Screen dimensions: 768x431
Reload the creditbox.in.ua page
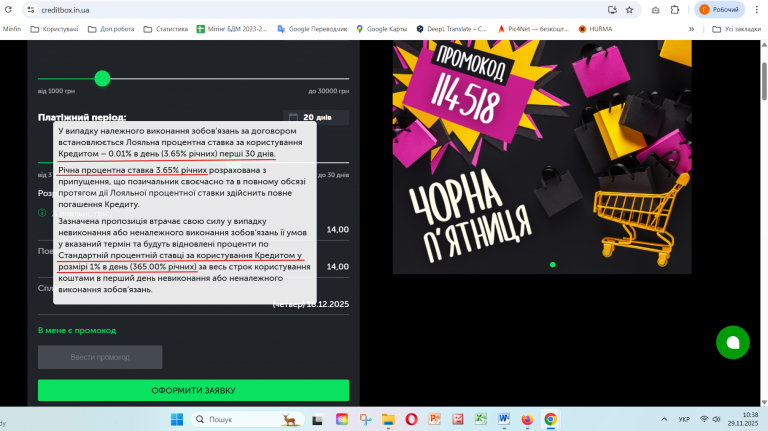point(8,10)
